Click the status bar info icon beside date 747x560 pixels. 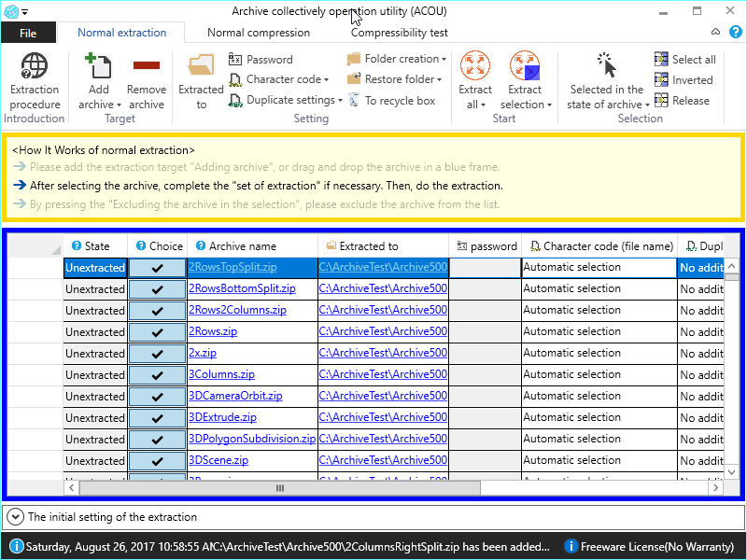[16, 546]
